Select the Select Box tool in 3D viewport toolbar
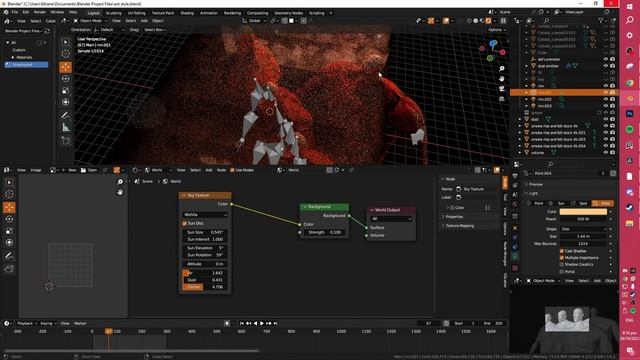 (66, 42)
